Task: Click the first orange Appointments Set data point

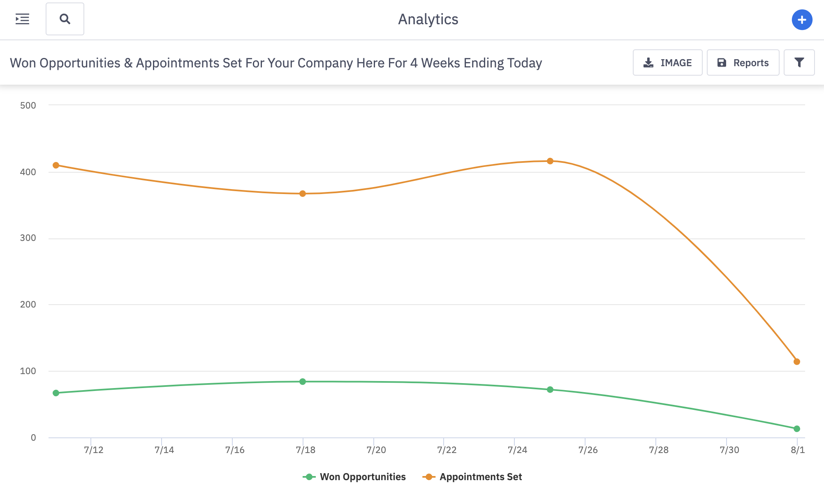Action: (56, 165)
